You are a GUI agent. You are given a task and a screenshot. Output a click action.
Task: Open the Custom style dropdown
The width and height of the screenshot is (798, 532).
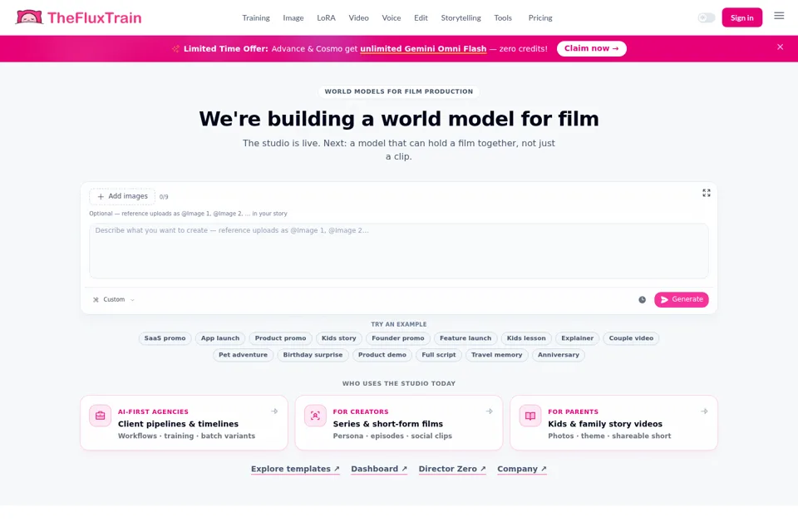[114, 300]
